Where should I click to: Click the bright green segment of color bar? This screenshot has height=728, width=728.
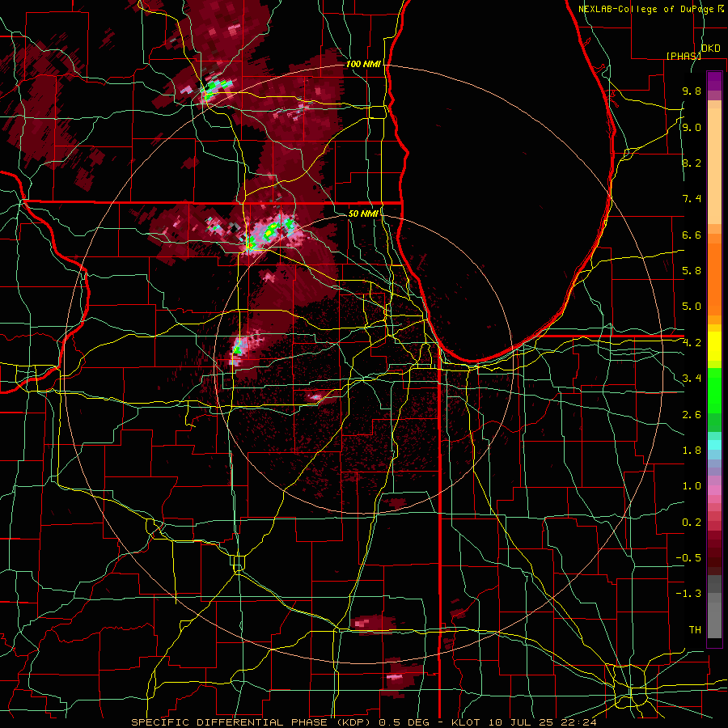pos(714,390)
